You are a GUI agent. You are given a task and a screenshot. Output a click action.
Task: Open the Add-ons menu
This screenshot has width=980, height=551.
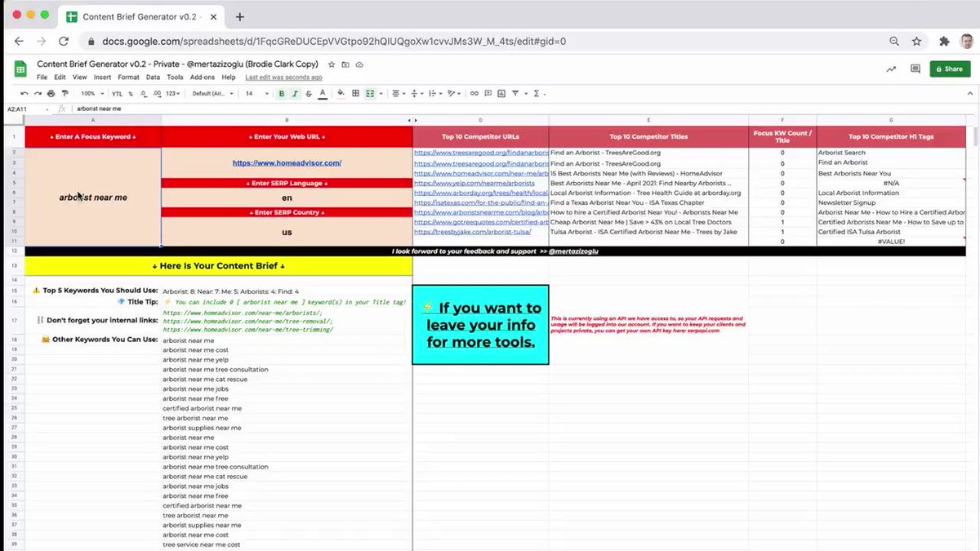pyautogui.click(x=203, y=78)
